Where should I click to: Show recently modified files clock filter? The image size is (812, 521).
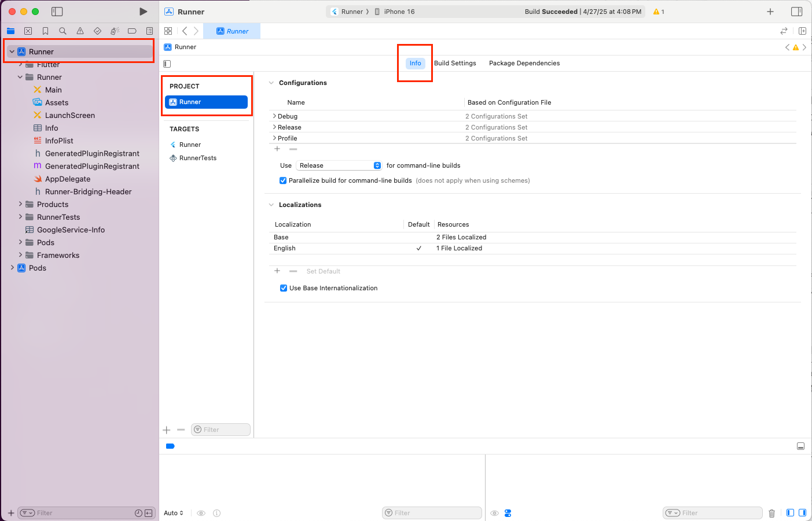[138, 513]
